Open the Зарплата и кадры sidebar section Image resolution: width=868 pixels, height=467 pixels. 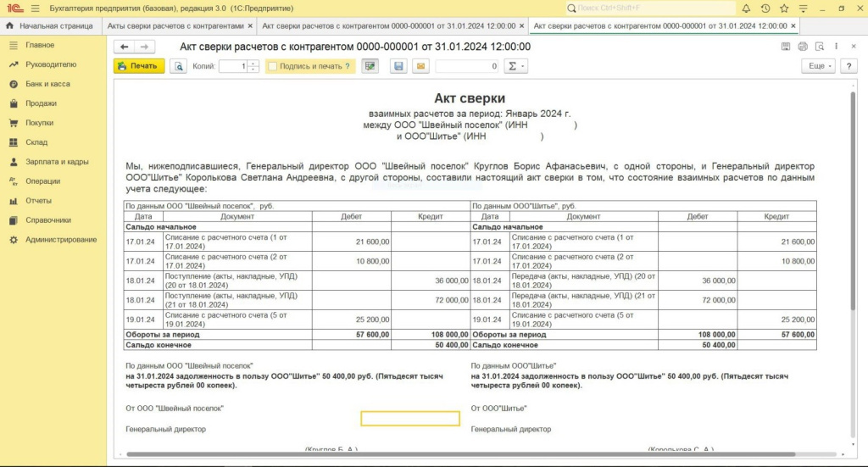(x=57, y=161)
